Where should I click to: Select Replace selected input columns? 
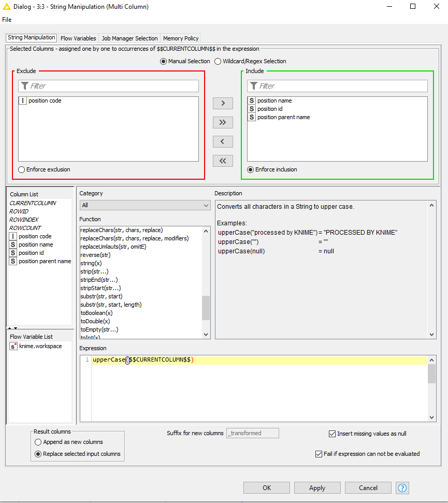point(38,454)
